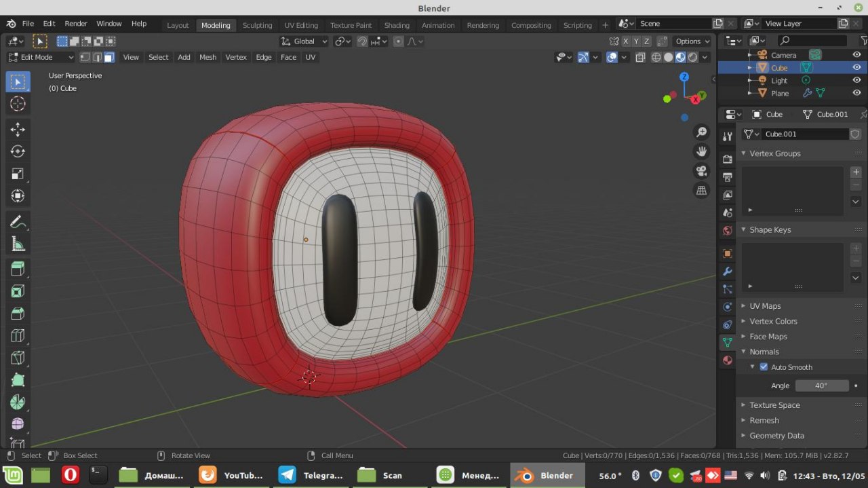The image size is (868, 488).
Task: Toggle Auto Smooth checkbox
Action: click(764, 367)
